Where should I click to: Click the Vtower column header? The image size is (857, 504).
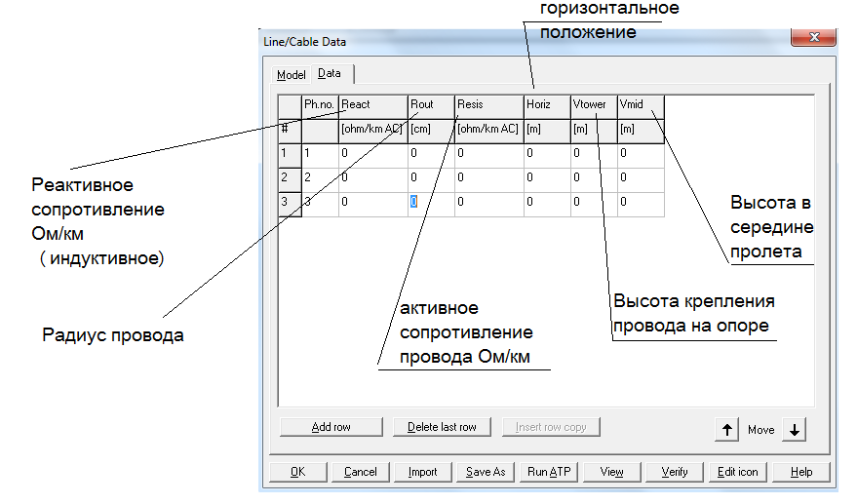(594, 106)
